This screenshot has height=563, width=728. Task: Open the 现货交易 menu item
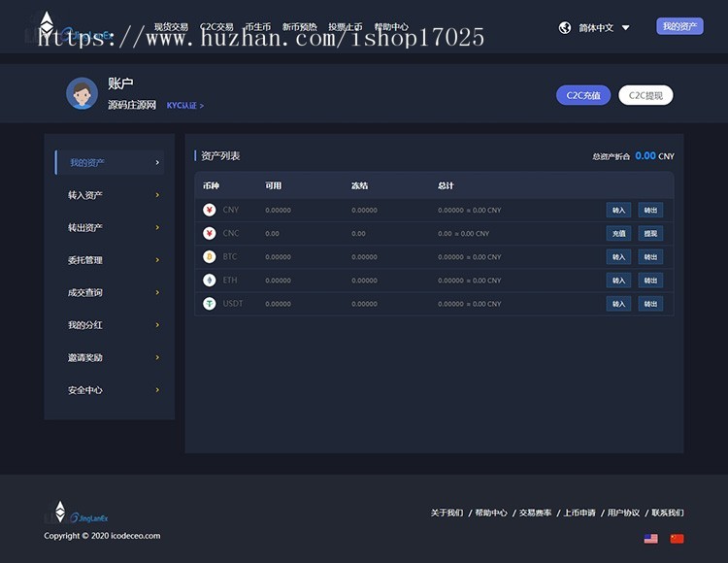point(171,27)
